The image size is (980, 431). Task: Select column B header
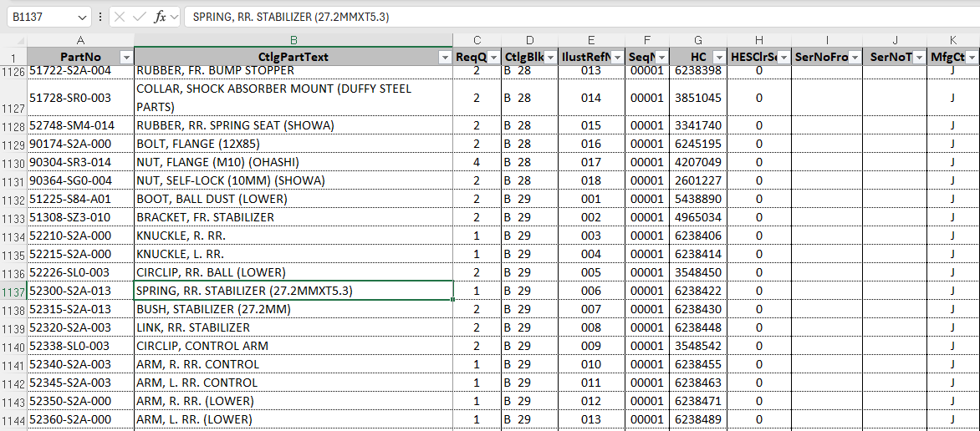pyautogui.click(x=293, y=40)
